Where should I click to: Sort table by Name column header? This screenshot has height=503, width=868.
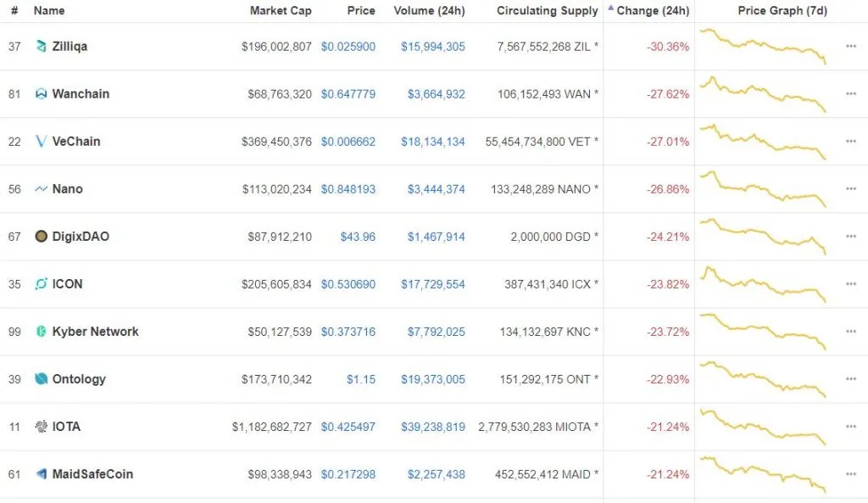point(48,10)
